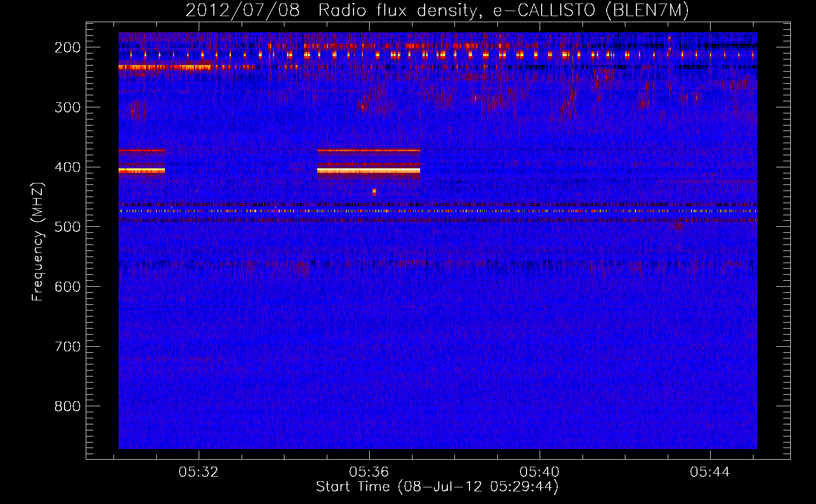Click the 05:32 time tick label
816x504 pixels.
199,472
